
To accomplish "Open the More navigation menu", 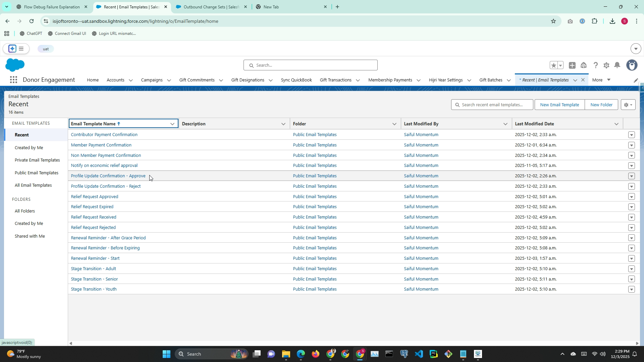I will [x=601, y=80].
